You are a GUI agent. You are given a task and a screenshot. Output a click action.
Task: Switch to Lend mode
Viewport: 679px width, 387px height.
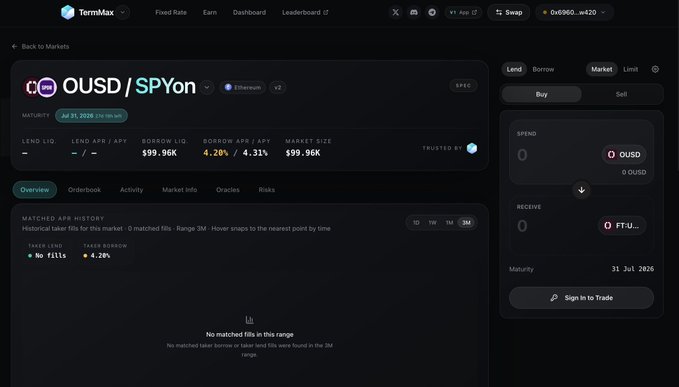[x=514, y=69]
